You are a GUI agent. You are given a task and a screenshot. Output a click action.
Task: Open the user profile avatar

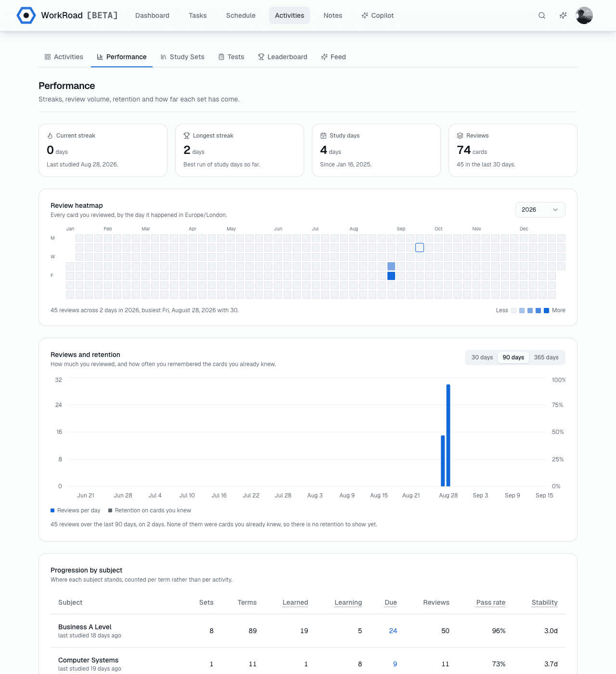tap(584, 15)
